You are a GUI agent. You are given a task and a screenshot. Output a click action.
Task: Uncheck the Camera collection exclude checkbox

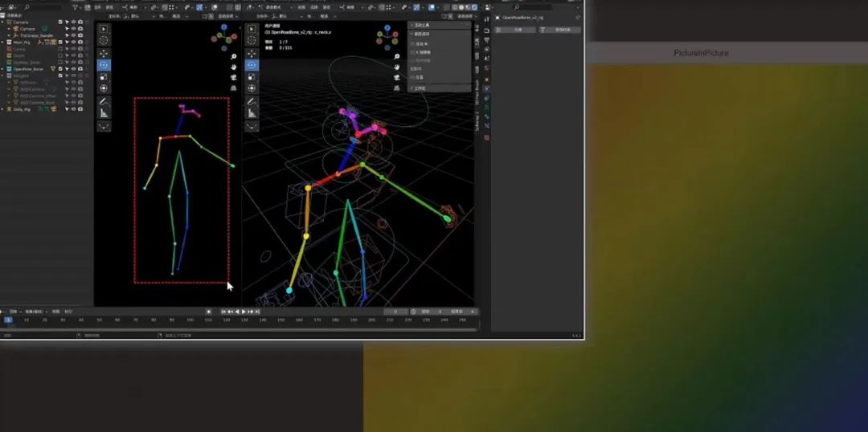click(60, 22)
